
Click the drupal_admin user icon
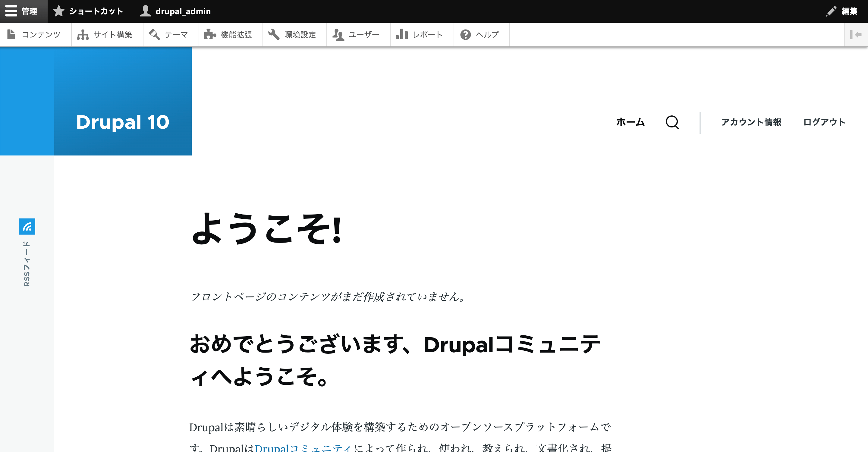coord(145,11)
